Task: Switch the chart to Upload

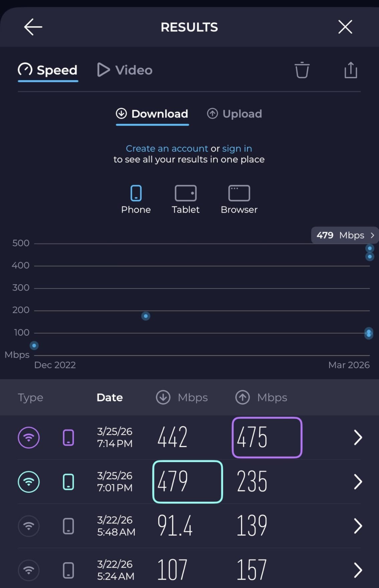Action: (234, 114)
